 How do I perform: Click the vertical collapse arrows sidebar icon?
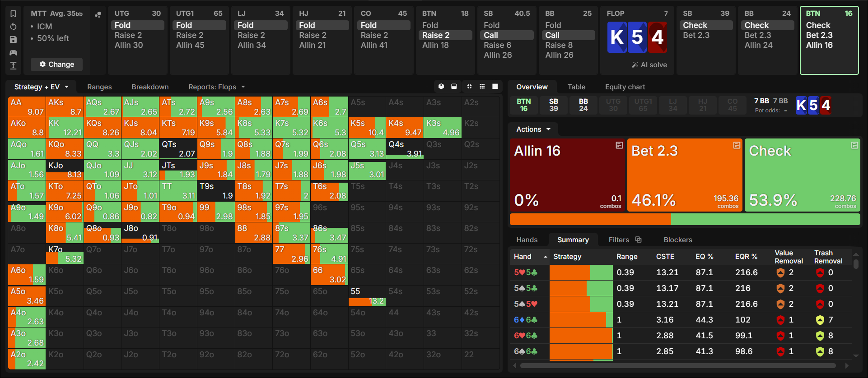pos(14,66)
